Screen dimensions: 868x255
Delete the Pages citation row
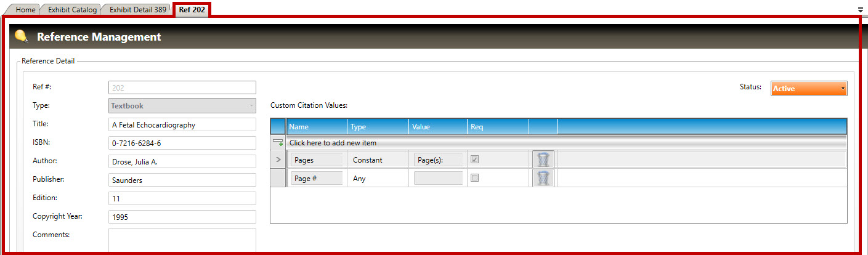(543, 160)
